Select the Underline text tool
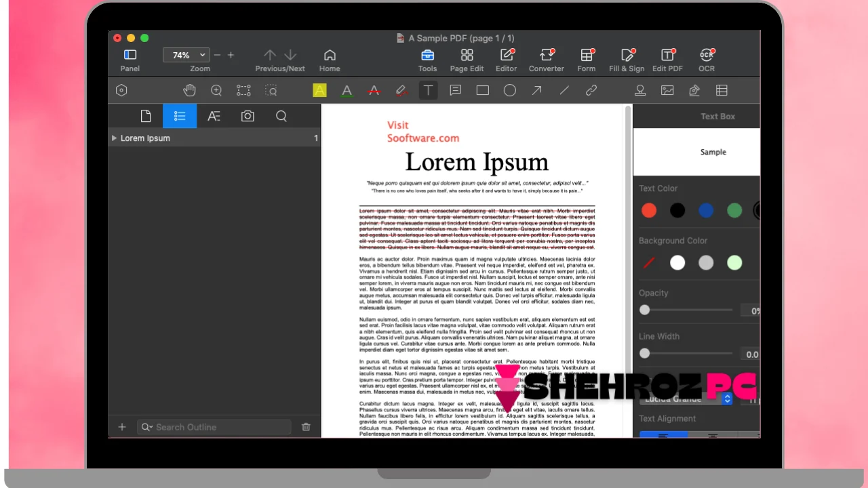The height and width of the screenshot is (488, 868). pos(347,90)
